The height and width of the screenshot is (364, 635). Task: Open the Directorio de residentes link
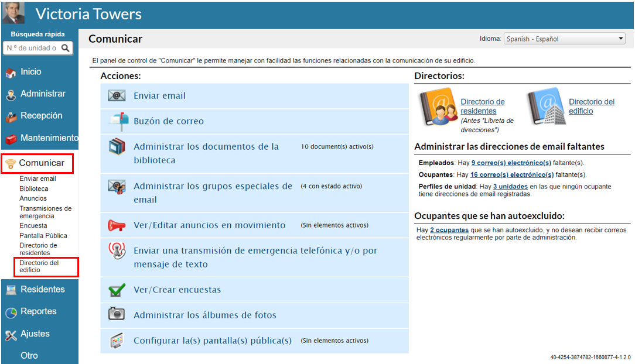click(x=482, y=107)
